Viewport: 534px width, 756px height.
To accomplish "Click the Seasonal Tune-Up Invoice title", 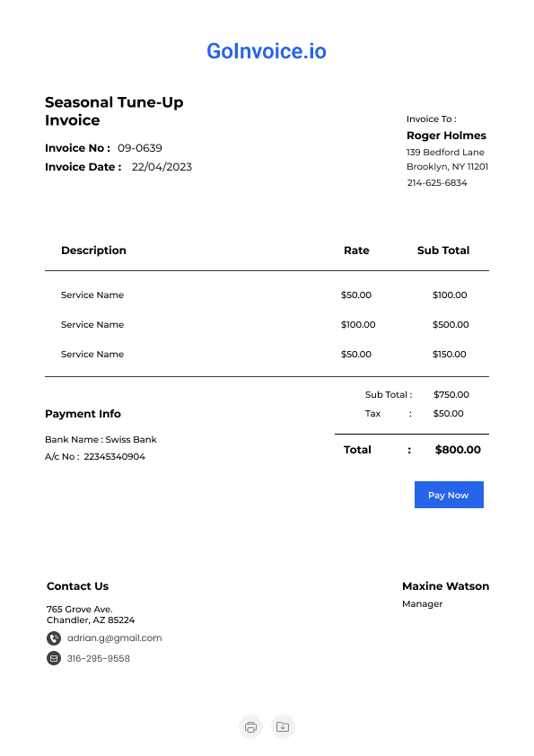I will (x=114, y=111).
